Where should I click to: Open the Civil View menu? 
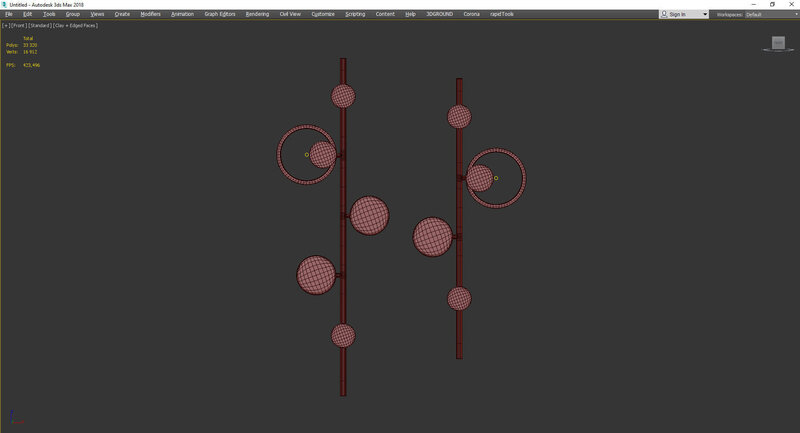291,14
